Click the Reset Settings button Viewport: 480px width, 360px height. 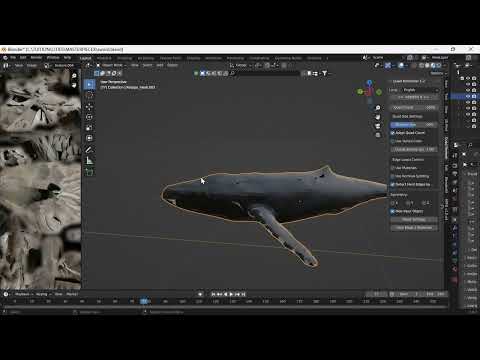[x=414, y=220]
